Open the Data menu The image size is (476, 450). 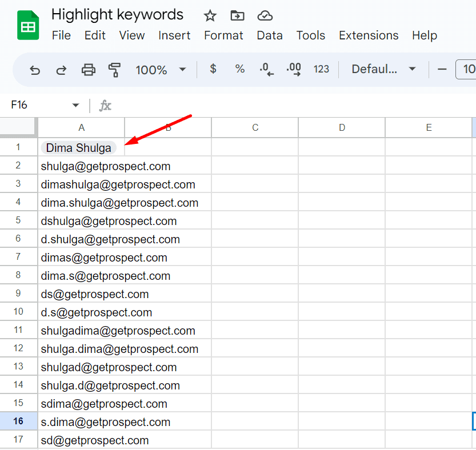(270, 35)
